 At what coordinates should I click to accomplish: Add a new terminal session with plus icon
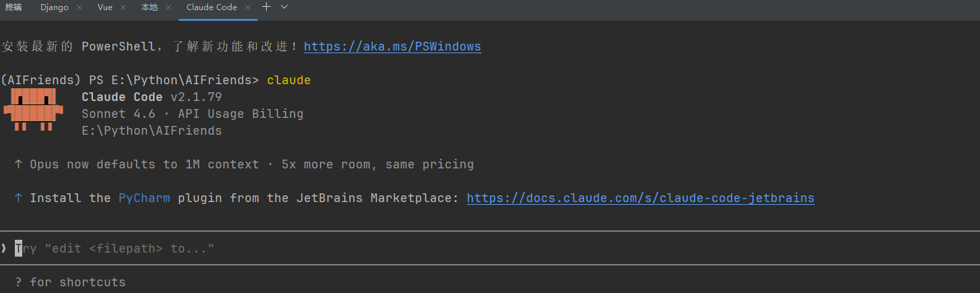[x=266, y=7]
